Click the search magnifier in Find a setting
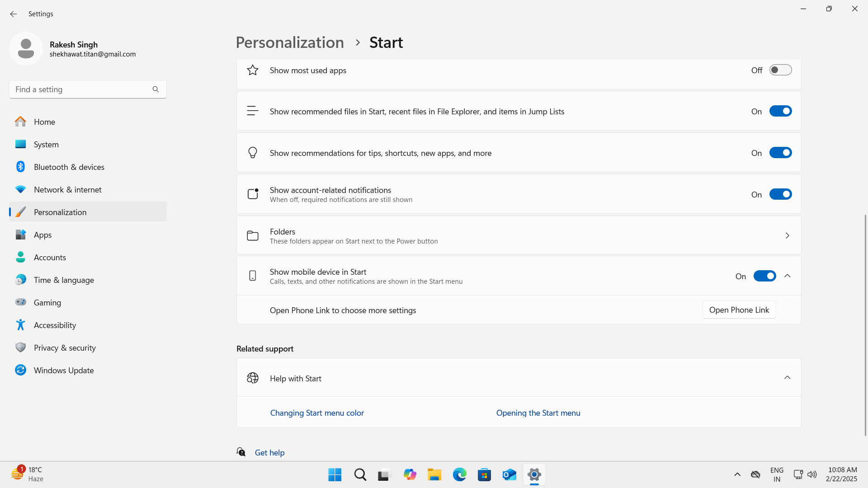Viewport: 868px width, 488px height. (156, 89)
